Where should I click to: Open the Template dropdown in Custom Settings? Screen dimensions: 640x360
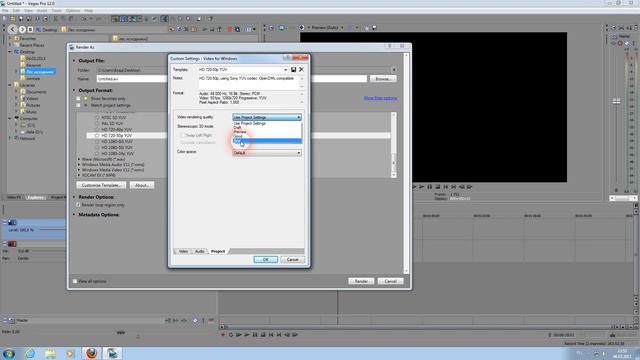click(286, 70)
